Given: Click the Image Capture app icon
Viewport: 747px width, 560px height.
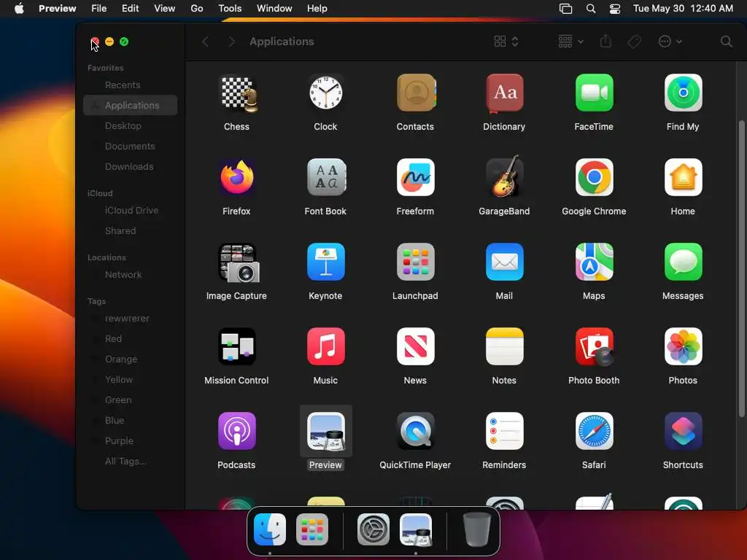Looking at the screenshot, I should tap(239, 262).
